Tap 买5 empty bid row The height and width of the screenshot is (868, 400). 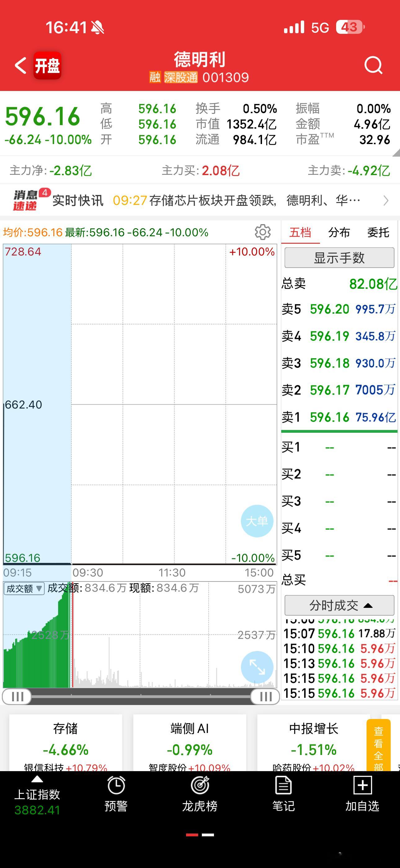(x=339, y=555)
